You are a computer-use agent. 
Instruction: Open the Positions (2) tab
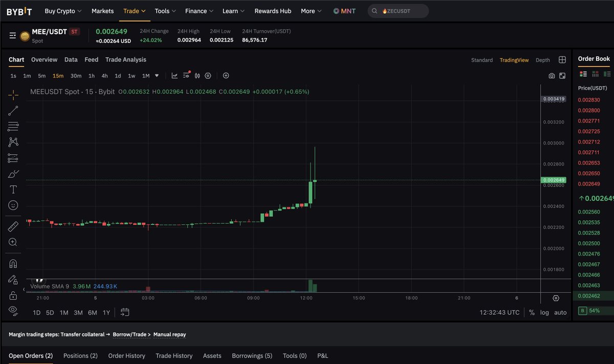80,356
